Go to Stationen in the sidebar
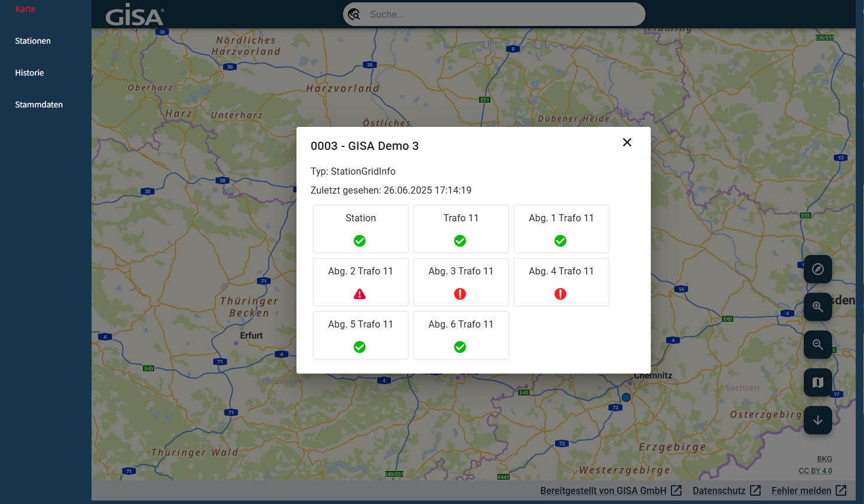The image size is (864, 504). [x=33, y=41]
